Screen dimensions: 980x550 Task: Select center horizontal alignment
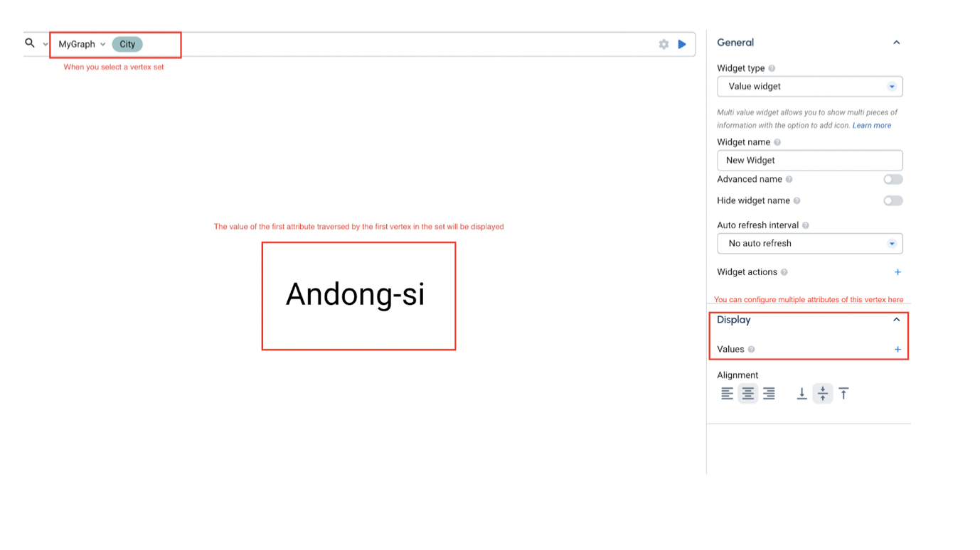pos(747,394)
